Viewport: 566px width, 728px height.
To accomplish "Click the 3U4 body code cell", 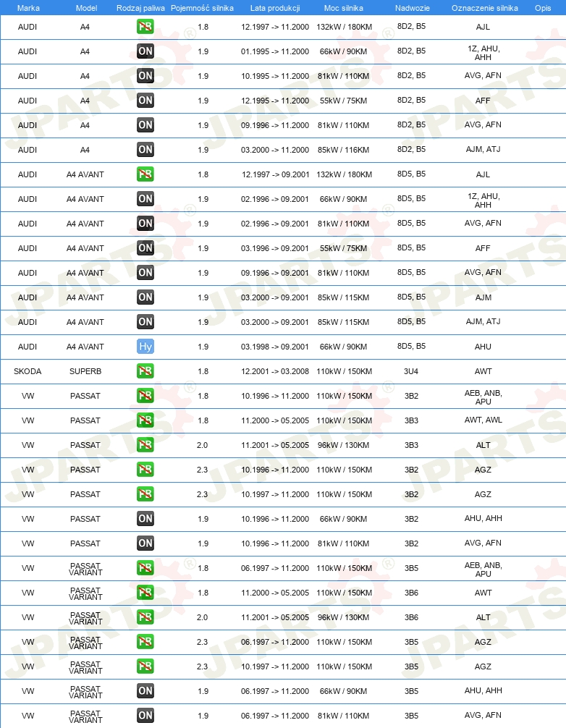I will coord(411,371).
